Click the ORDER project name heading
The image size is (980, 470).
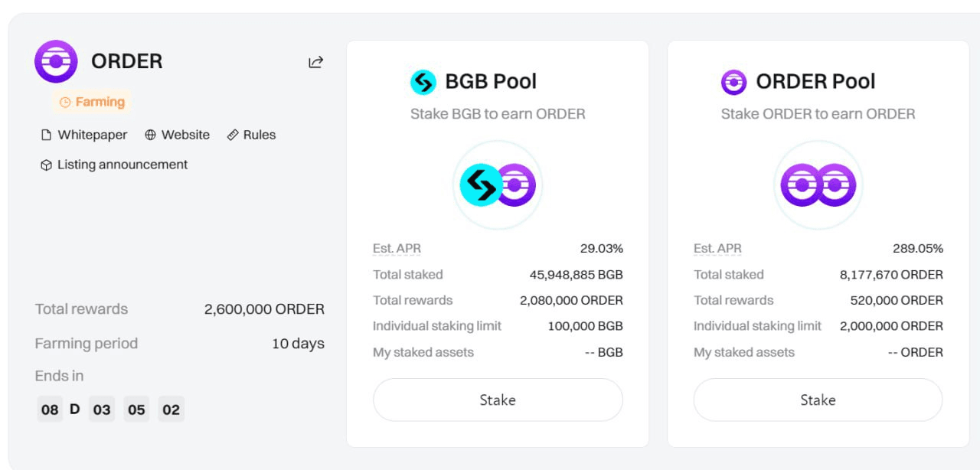(127, 61)
